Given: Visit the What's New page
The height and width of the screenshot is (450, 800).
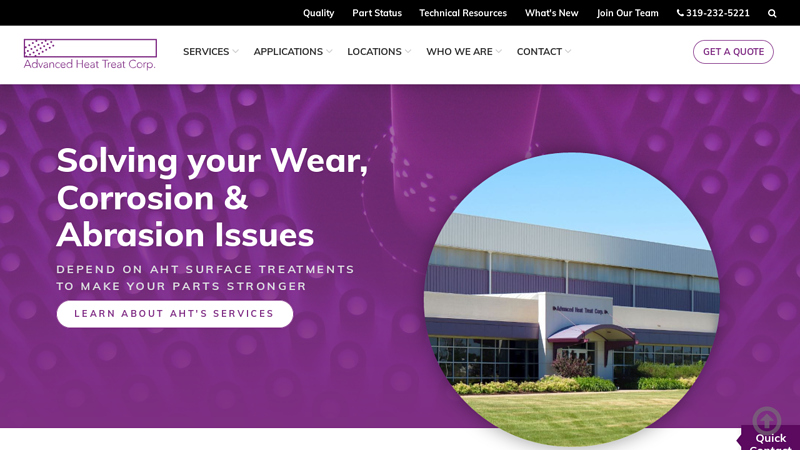Looking at the screenshot, I should click(x=552, y=13).
